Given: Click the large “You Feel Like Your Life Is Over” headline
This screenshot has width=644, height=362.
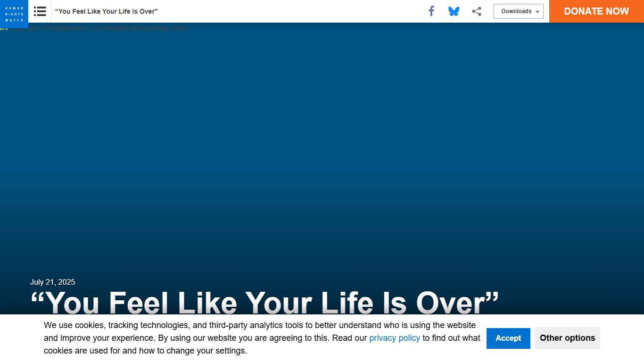Looking at the screenshot, I should tap(264, 302).
